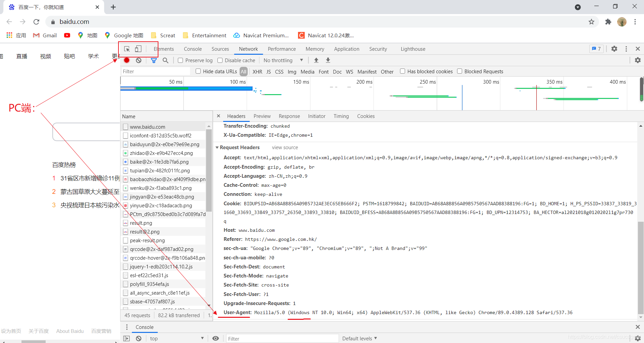644x343 pixels.
Task: Open the Gmail bookmark
Action: point(45,35)
